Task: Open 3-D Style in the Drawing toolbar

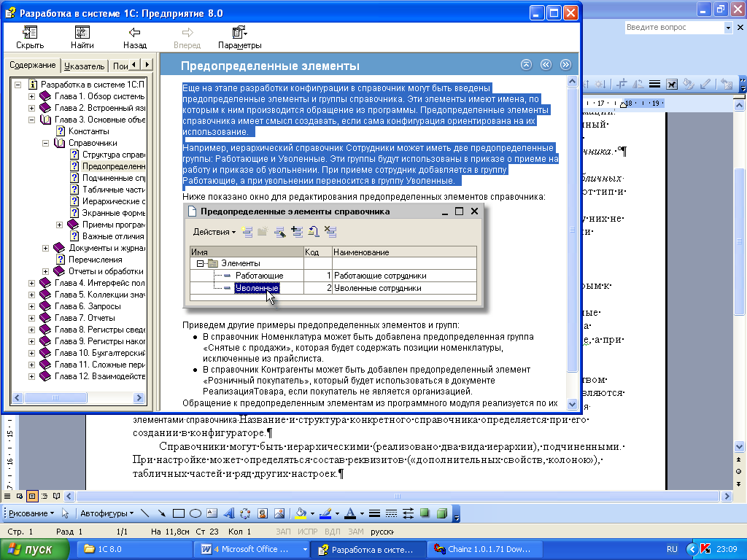Action: pyautogui.click(x=442, y=513)
